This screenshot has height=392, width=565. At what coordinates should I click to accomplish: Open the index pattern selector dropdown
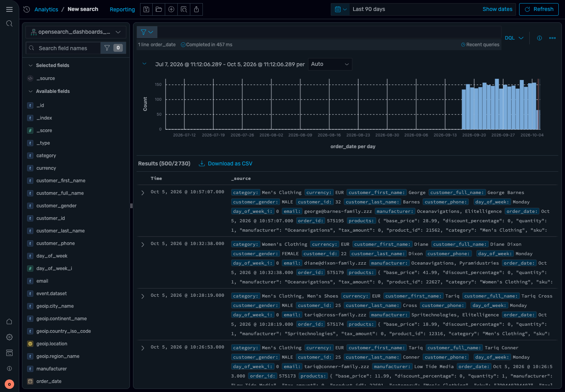(x=76, y=32)
